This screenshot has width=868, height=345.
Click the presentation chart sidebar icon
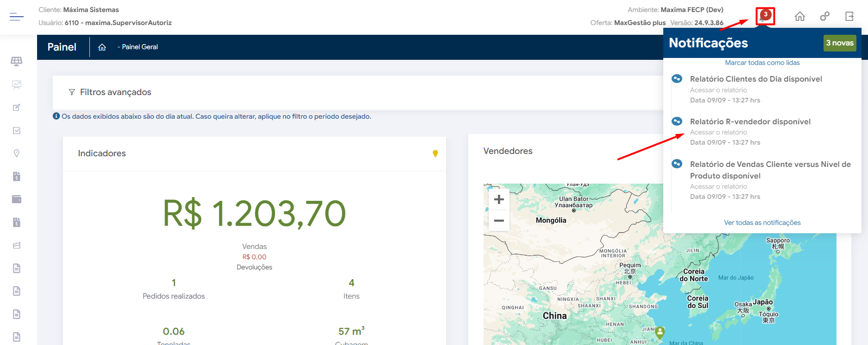tap(17, 84)
